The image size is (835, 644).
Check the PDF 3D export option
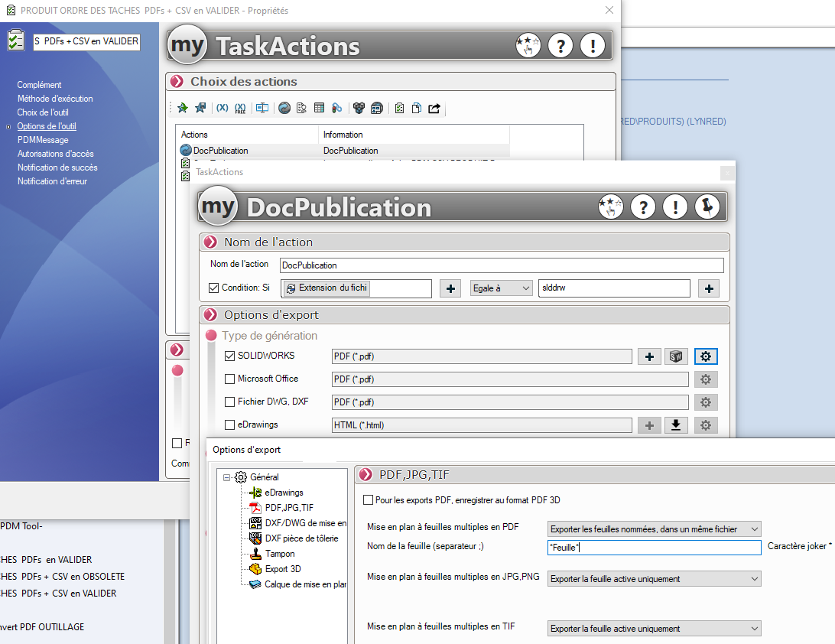[x=368, y=500]
